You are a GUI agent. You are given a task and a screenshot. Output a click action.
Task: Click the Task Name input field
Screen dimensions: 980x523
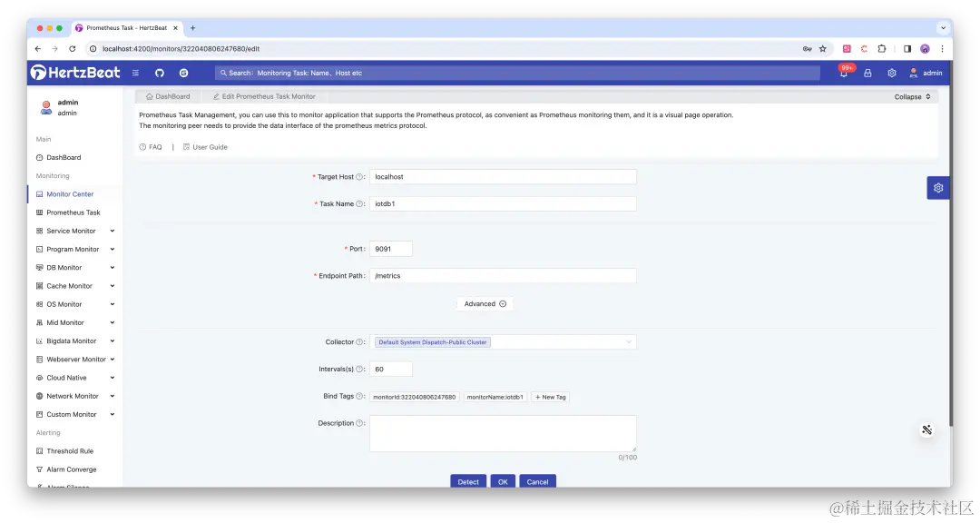pos(503,204)
